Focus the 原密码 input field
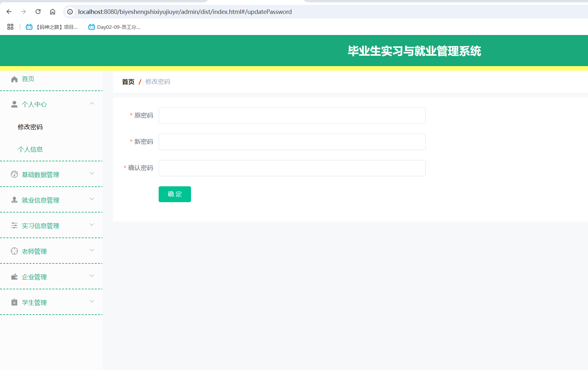This screenshot has height=370, width=588. (x=292, y=116)
